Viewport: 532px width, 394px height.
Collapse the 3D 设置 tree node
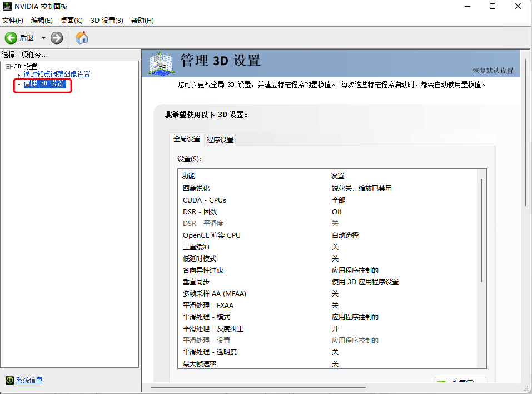(8, 66)
